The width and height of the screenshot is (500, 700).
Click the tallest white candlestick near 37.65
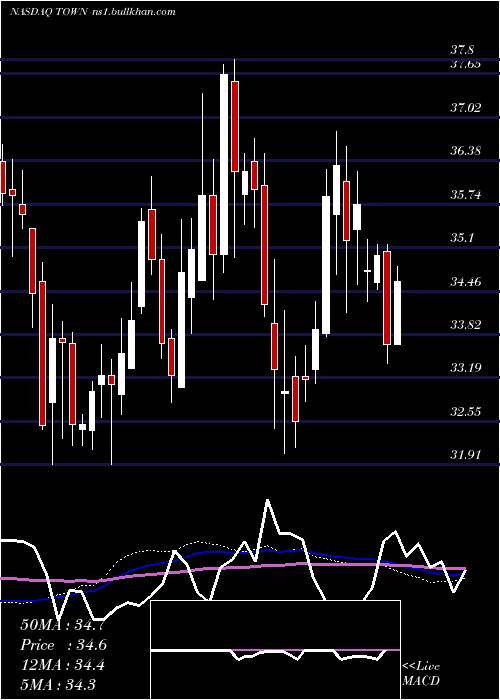[x=224, y=164]
